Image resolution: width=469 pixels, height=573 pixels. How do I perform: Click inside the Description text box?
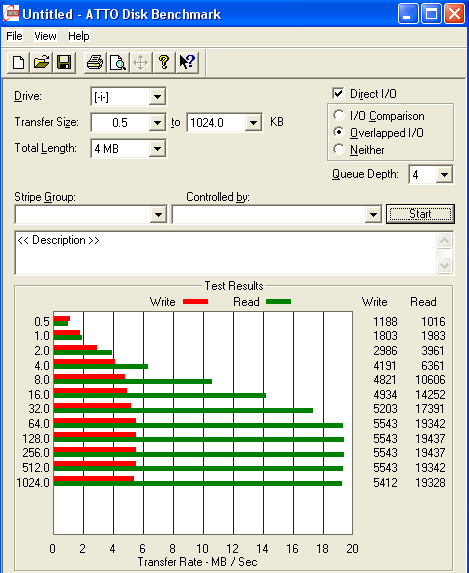tap(226, 253)
